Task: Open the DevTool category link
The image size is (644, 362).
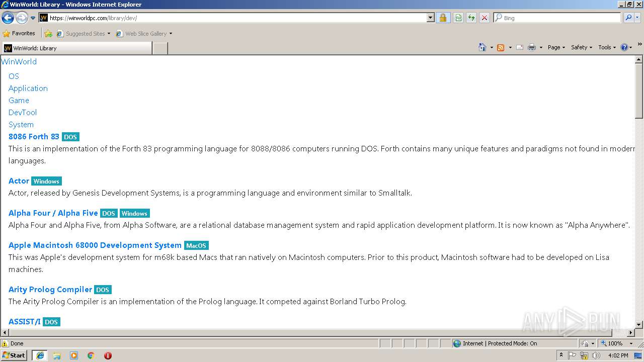Action: (x=23, y=113)
